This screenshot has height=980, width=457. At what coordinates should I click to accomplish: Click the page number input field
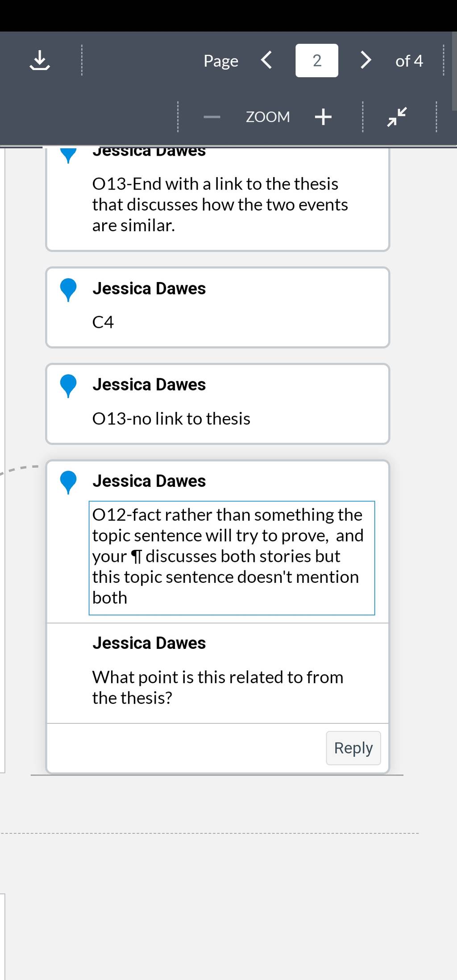(317, 60)
